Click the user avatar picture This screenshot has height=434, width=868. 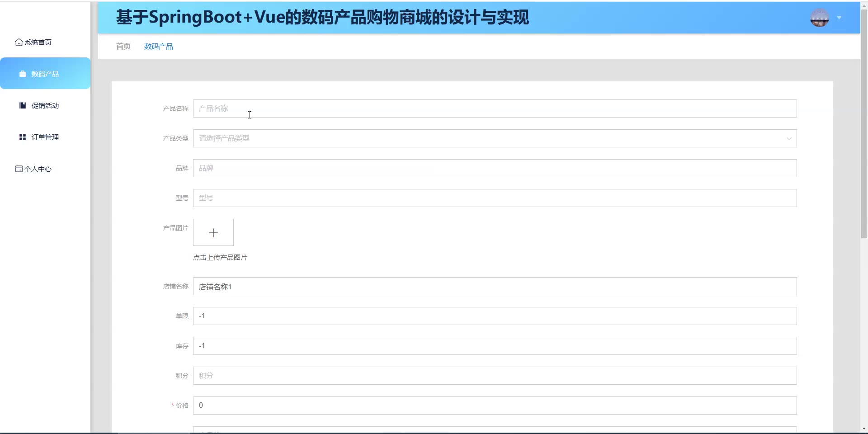pos(820,18)
